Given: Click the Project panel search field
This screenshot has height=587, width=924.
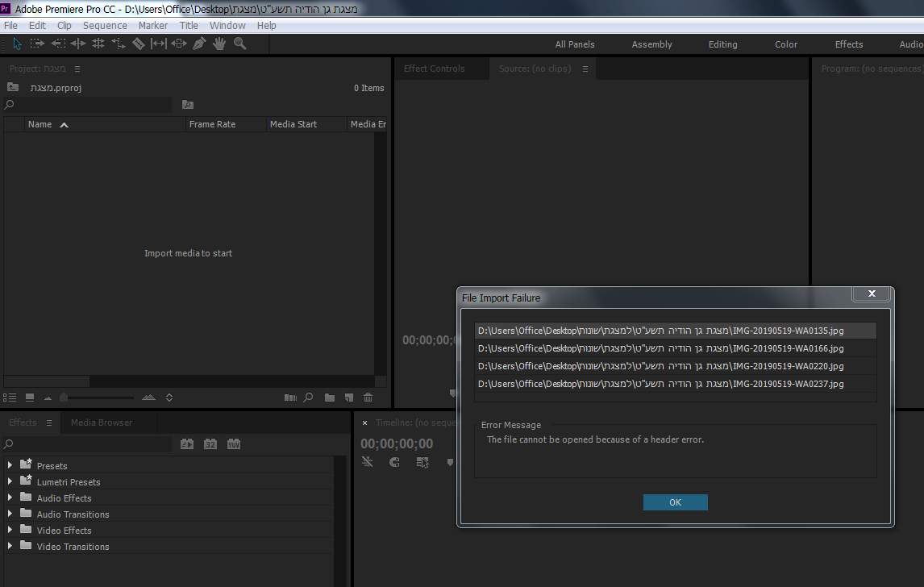Looking at the screenshot, I should [88, 105].
